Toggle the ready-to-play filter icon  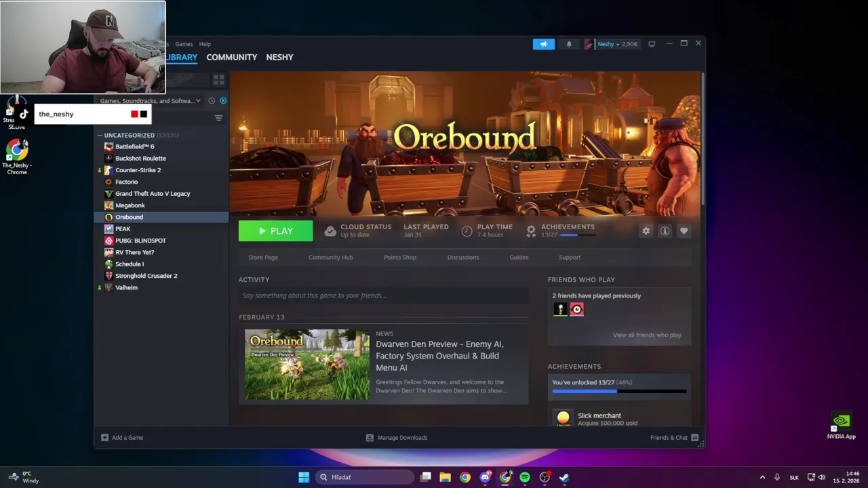click(223, 101)
